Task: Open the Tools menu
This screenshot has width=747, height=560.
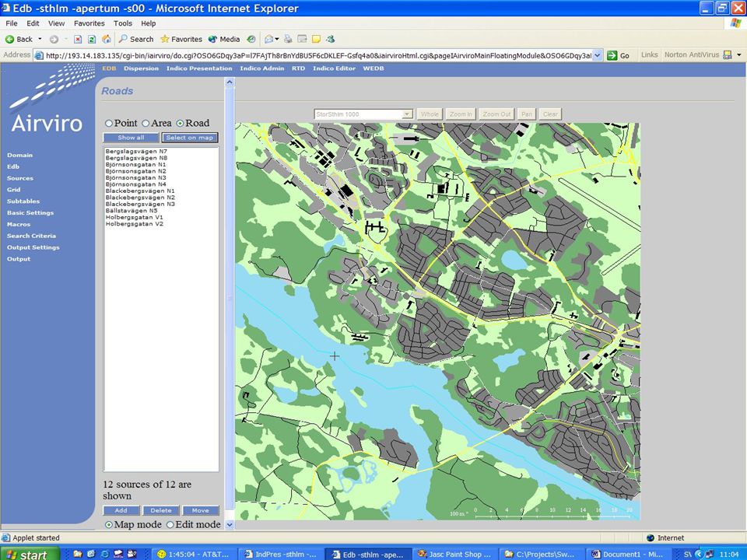Action: (x=123, y=23)
